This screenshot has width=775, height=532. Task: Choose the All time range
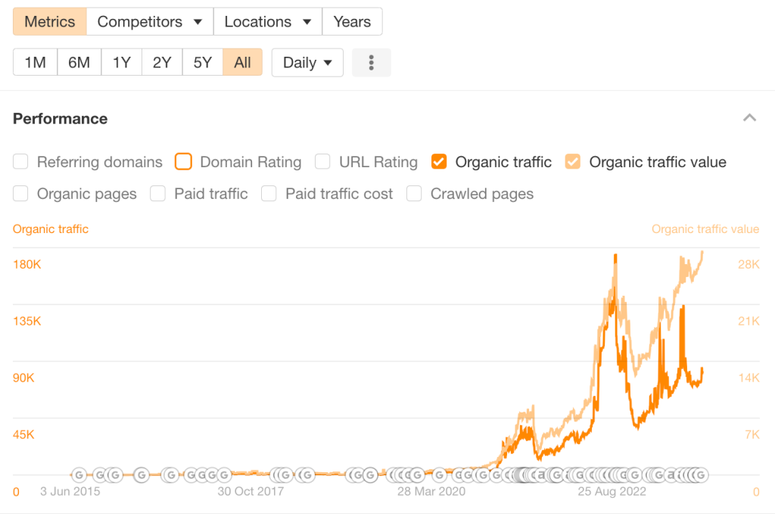tap(242, 63)
